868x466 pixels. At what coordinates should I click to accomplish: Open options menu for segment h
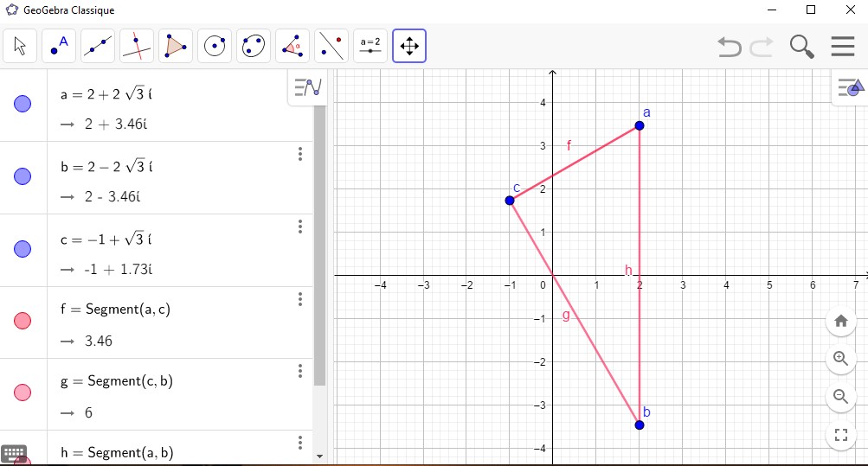pos(300,443)
